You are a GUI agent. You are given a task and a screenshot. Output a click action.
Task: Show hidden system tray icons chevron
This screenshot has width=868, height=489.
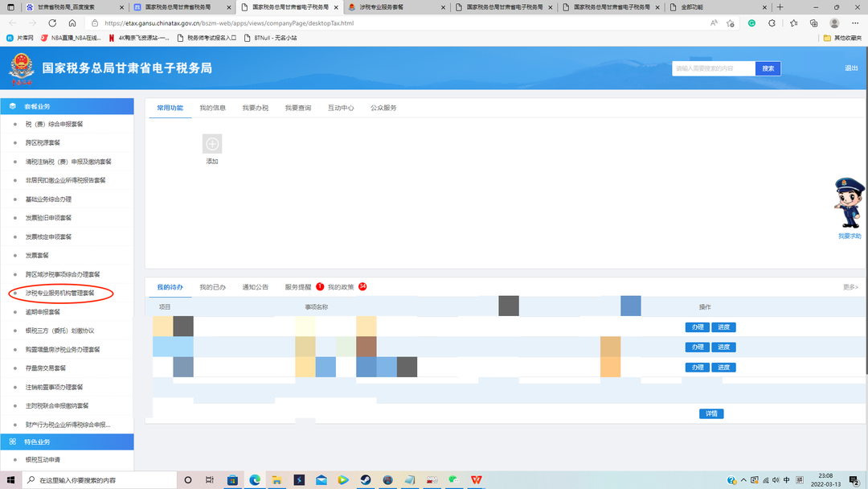tap(743, 480)
